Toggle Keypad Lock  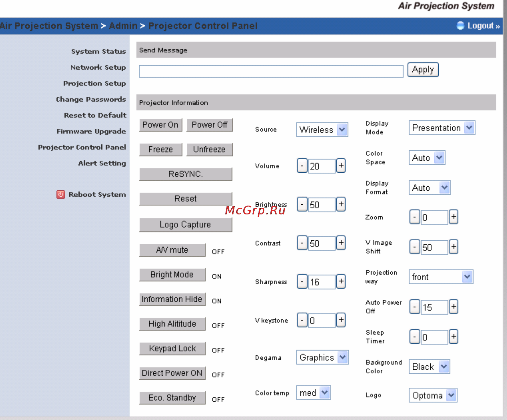[172, 349]
